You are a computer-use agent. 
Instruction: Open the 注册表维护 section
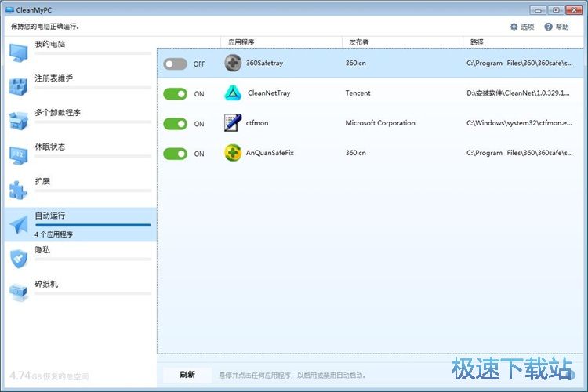[53, 78]
